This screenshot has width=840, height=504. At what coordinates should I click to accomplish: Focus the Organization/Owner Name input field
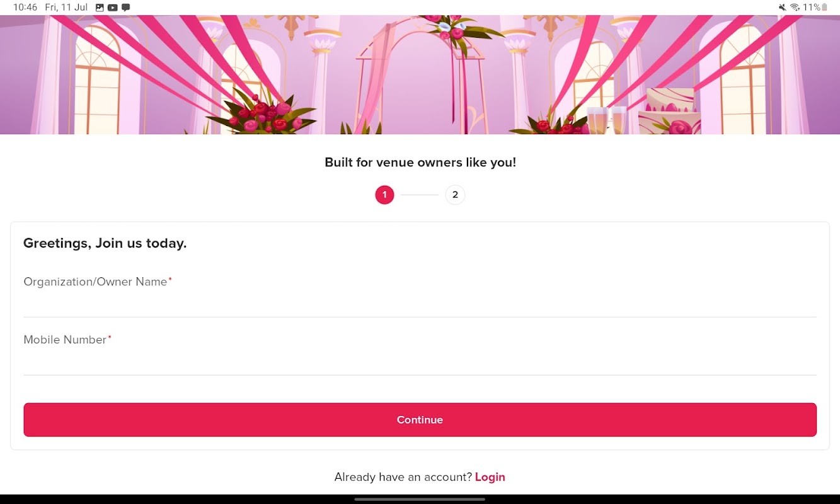[x=420, y=304]
